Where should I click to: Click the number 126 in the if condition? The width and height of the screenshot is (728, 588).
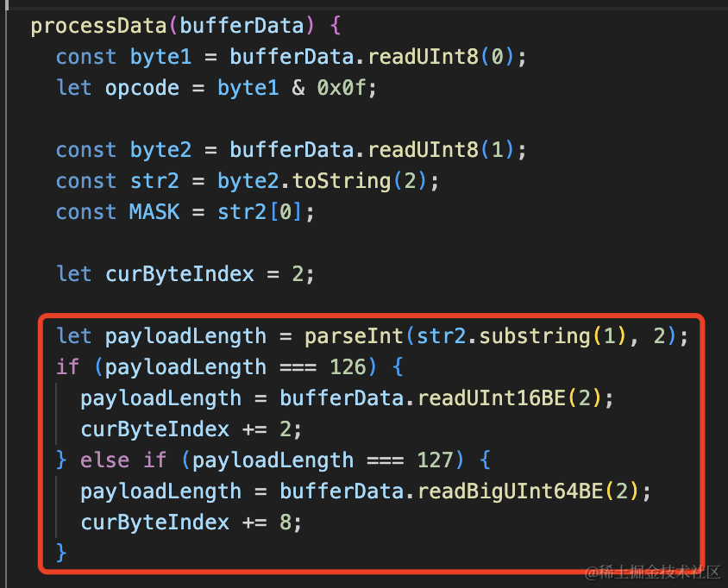click(x=348, y=367)
